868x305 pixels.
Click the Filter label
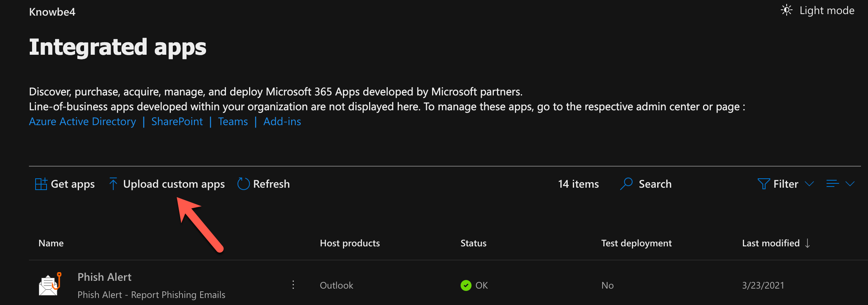pos(786,184)
